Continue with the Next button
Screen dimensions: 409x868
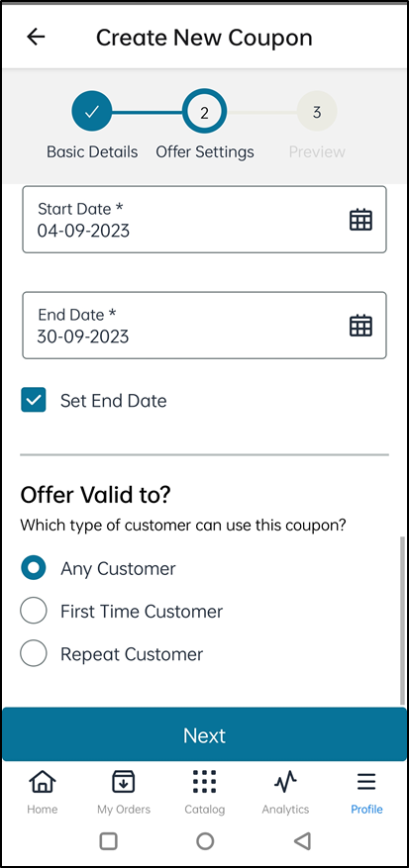tap(204, 734)
